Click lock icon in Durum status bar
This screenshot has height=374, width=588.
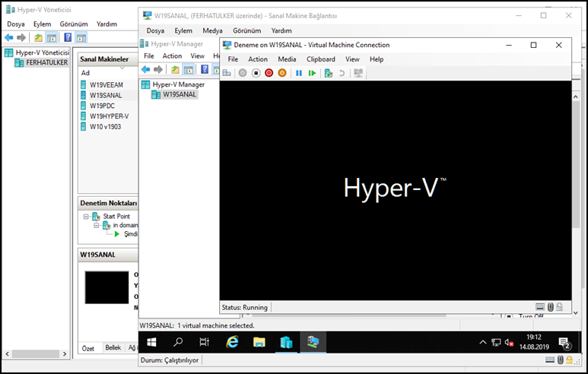(569, 360)
